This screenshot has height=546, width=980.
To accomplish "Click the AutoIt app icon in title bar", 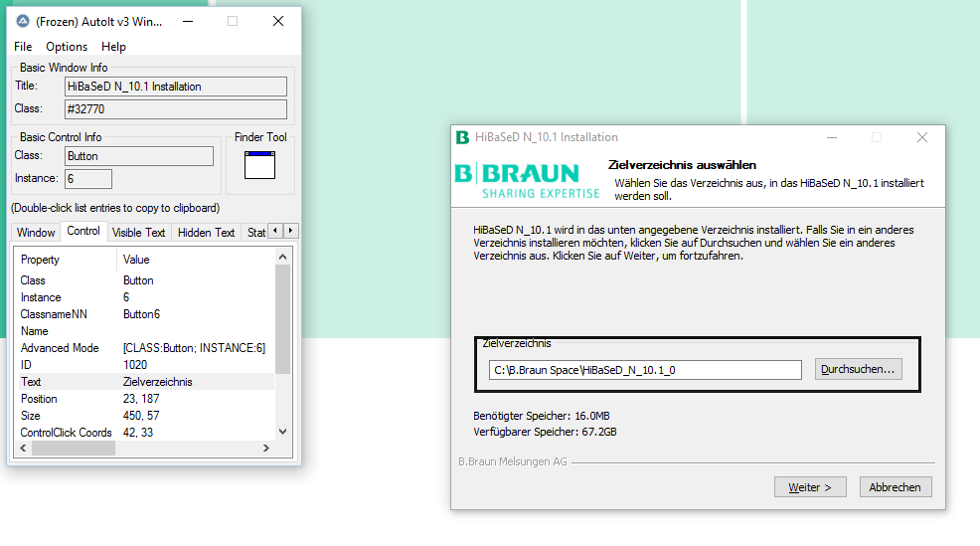I will pos(23,21).
